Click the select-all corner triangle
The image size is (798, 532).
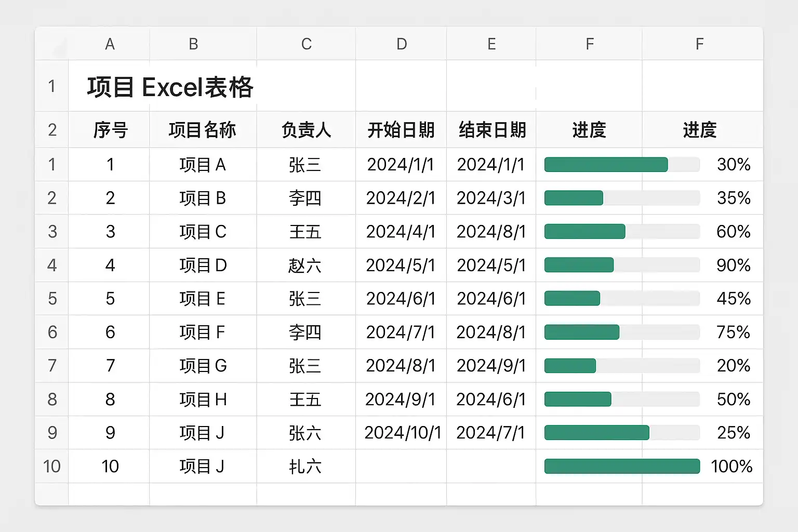coord(52,44)
